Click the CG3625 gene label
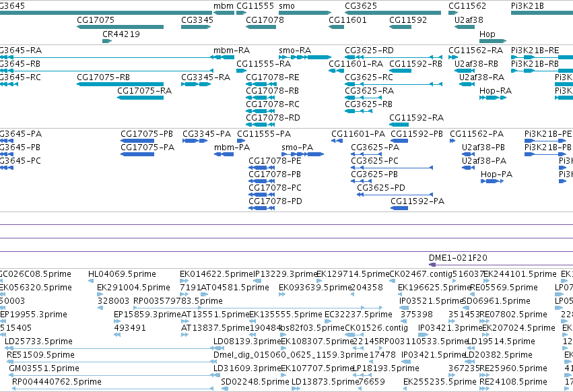The image size is (573, 392). tap(361, 6)
